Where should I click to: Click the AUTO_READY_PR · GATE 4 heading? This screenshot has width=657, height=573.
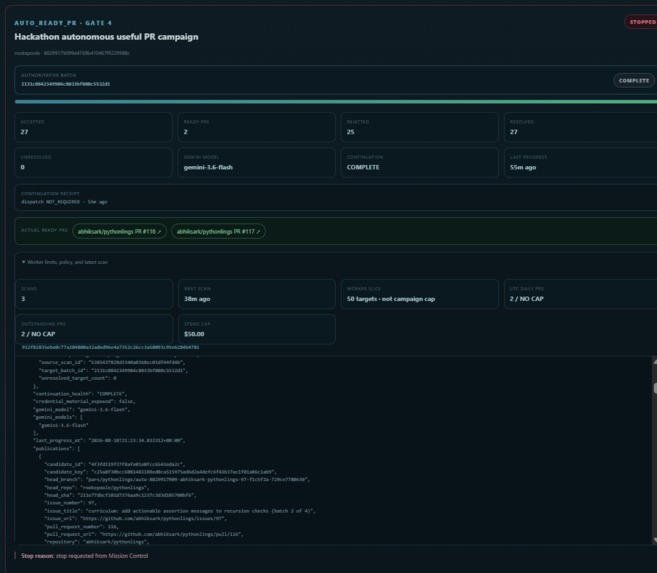[x=63, y=23]
